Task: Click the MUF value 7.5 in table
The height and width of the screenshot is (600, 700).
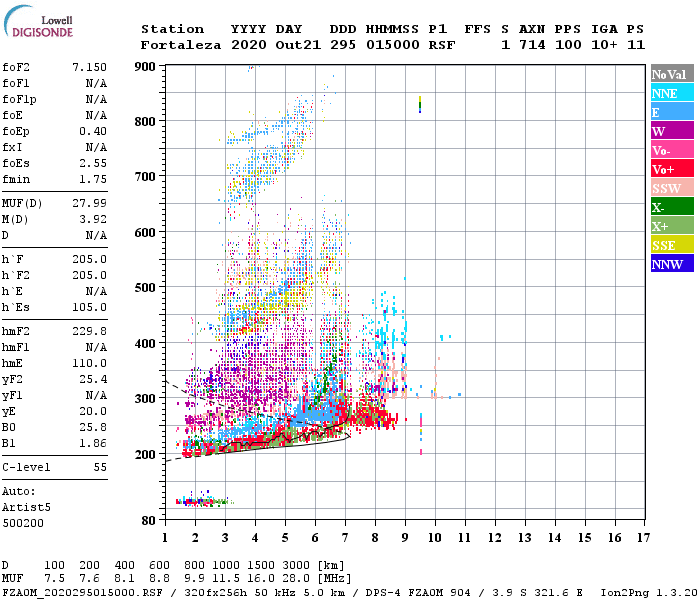Action: [x=54, y=579]
